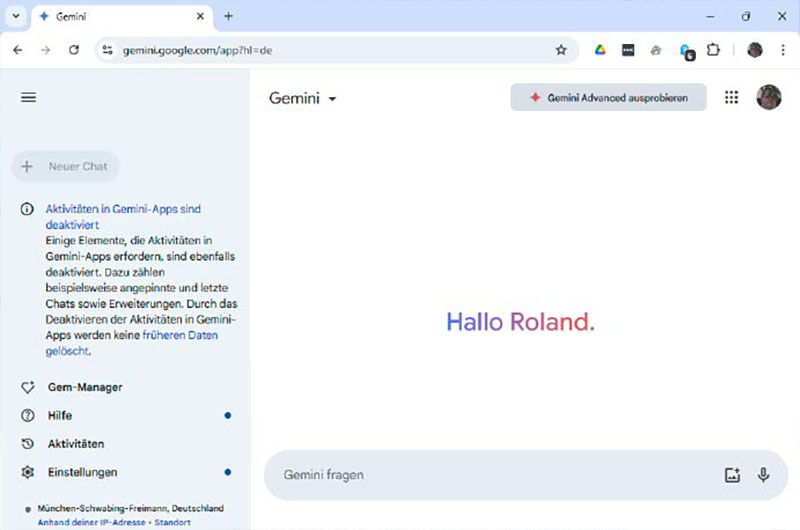Click the info icon beside activity notice
This screenshot has width=800, height=530.
coord(27,209)
